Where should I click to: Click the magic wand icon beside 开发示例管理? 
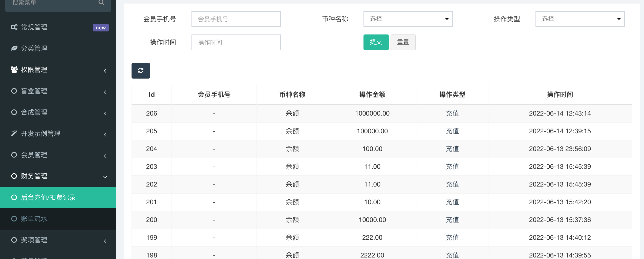[14, 133]
